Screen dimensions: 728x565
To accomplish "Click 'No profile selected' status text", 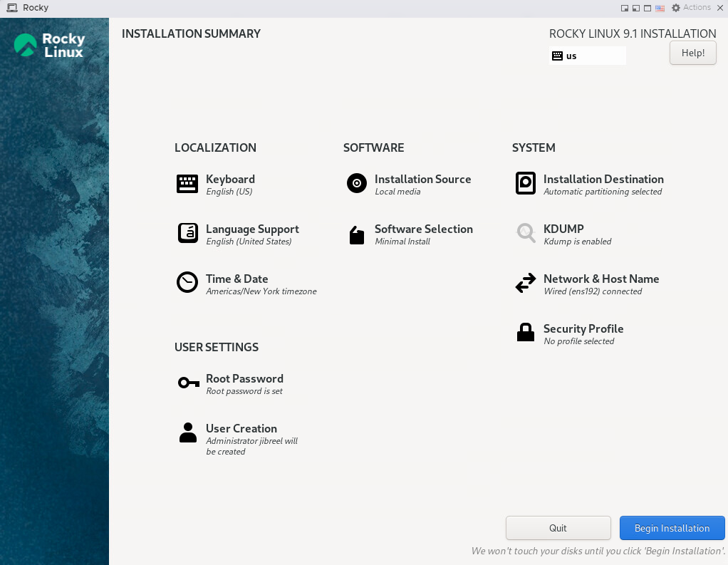I will tap(578, 341).
